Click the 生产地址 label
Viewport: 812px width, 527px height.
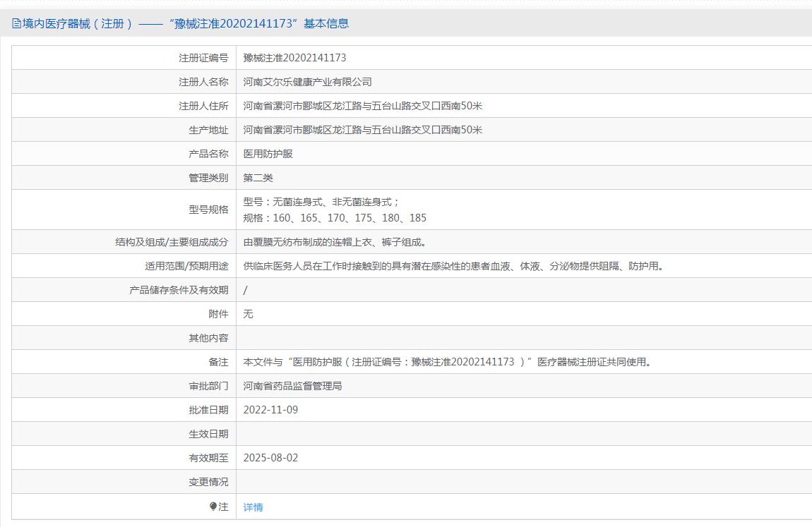point(208,130)
